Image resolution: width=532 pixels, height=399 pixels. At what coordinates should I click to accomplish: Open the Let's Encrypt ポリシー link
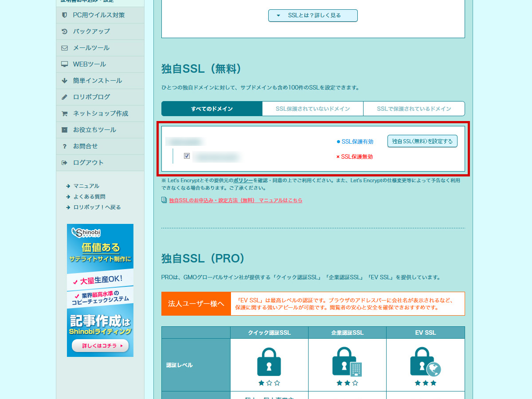[x=243, y=180]
